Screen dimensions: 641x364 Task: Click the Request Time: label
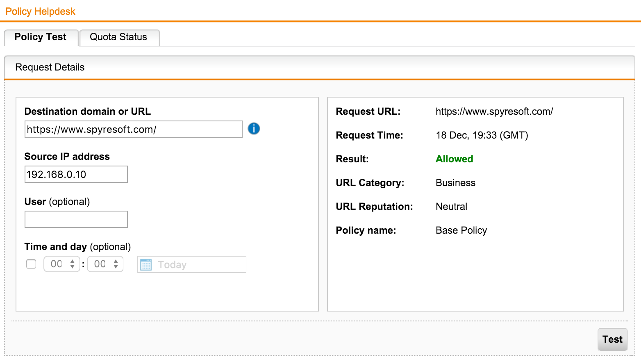tap(369, 135)
